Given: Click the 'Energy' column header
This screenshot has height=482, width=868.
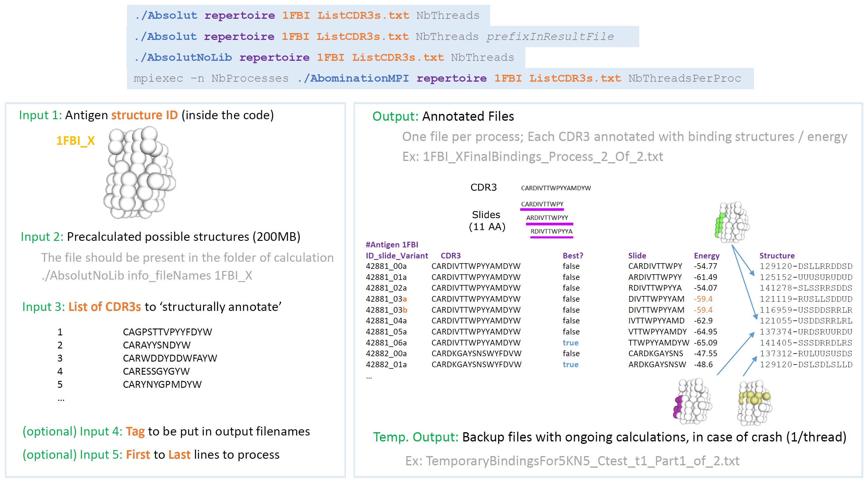Looking at the screenshot, I should pos(707,256).
